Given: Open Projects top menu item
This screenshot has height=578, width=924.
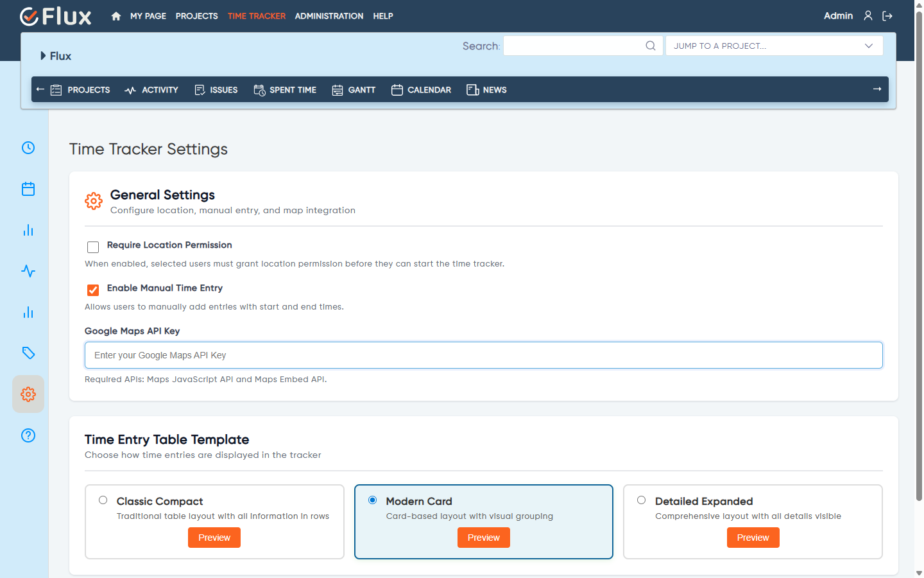Looking at the screenshot, I should tap(197, 16).
